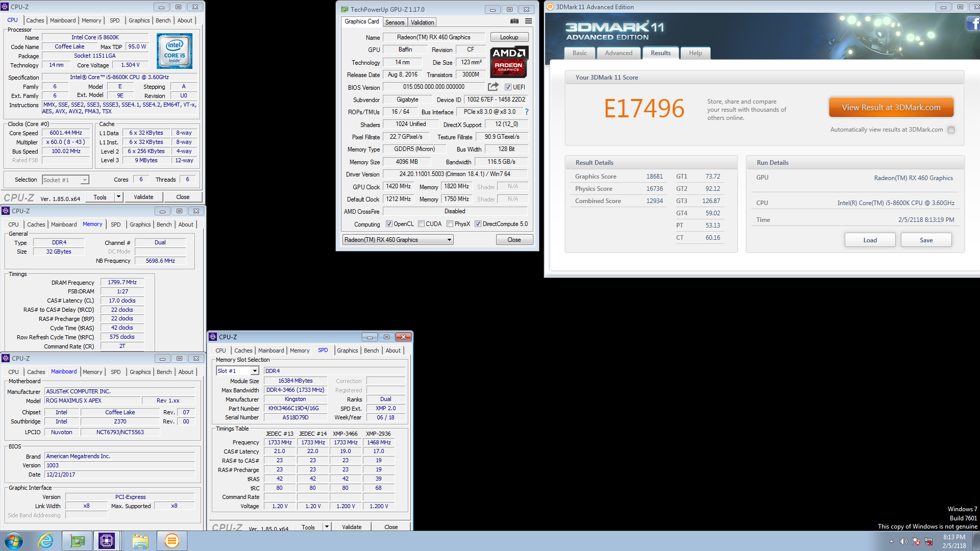Open the network status tray icon

pos(928,541)
